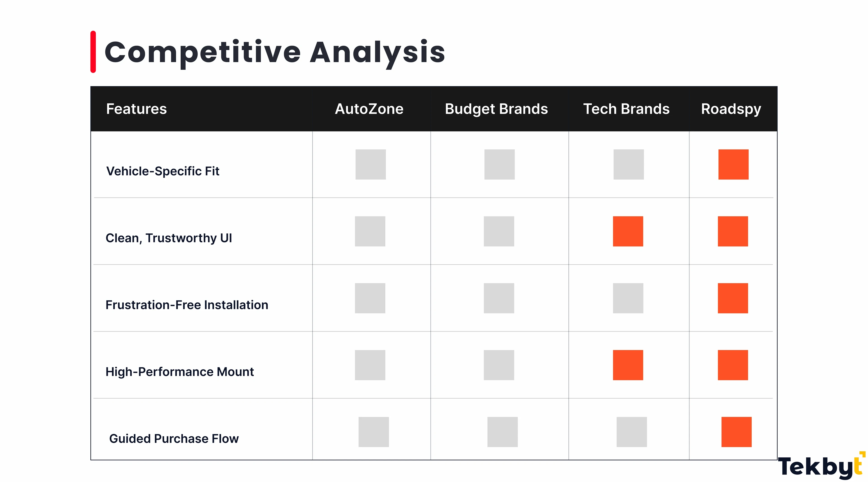This screenshot has height=482, width=868.
Task: Click Roadspy's Guided Purchase Flow square
Action: click(x=736, y=432)
